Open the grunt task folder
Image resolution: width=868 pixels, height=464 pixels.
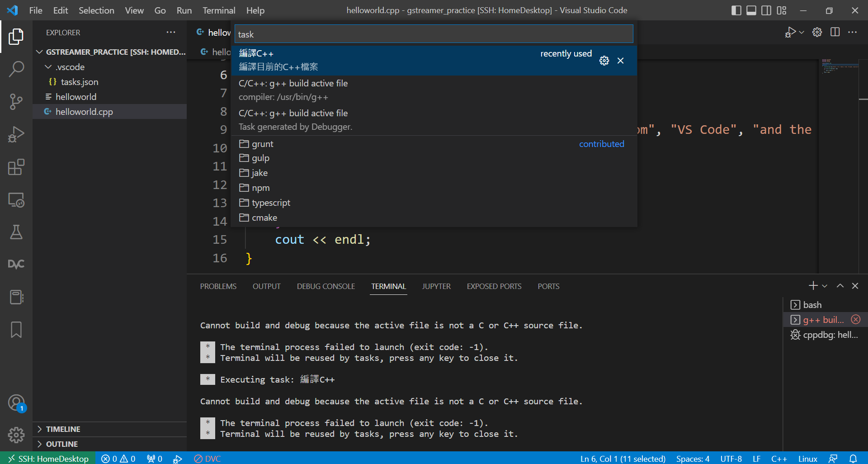click(434, 144)
